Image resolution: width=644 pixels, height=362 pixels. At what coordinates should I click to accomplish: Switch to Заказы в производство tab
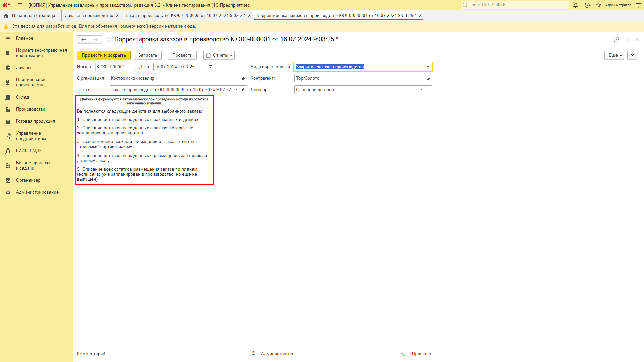pyautogui.click(x=89, y=16)
